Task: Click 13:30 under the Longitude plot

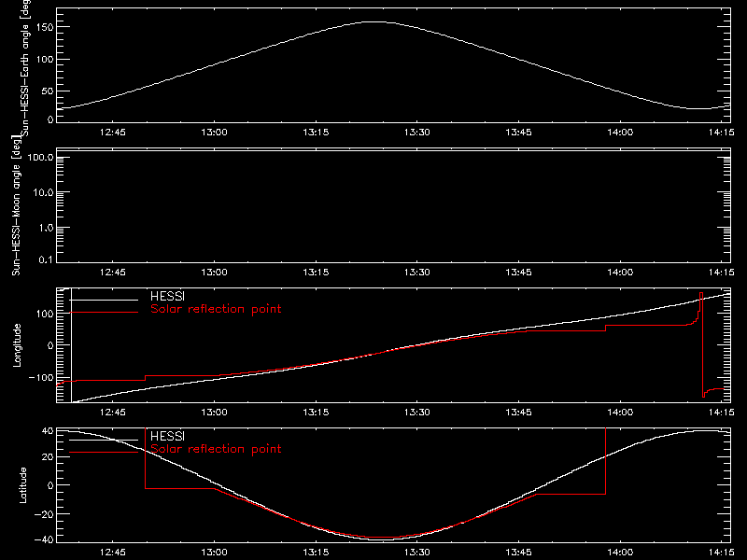Action: click(x=416, y=413)
